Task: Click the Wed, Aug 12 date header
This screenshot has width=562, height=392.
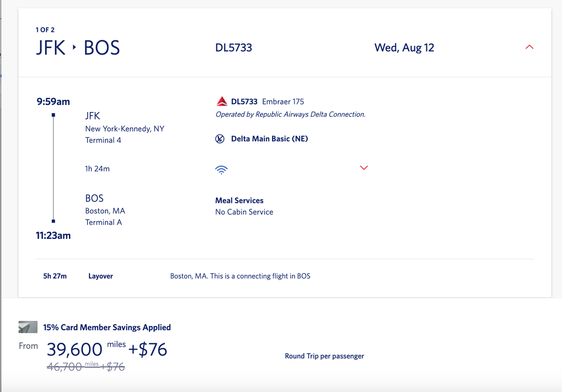Action: 404,47
